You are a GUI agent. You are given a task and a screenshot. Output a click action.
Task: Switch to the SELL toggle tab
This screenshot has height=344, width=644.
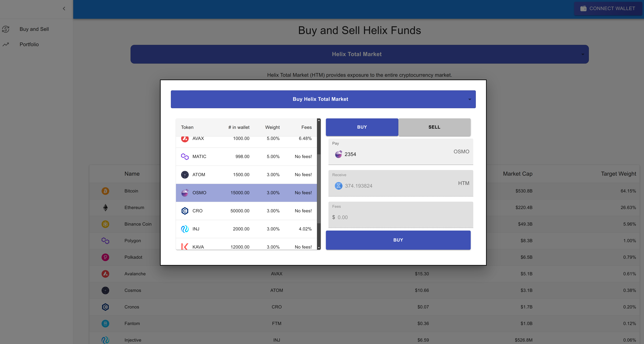[434, 127]
